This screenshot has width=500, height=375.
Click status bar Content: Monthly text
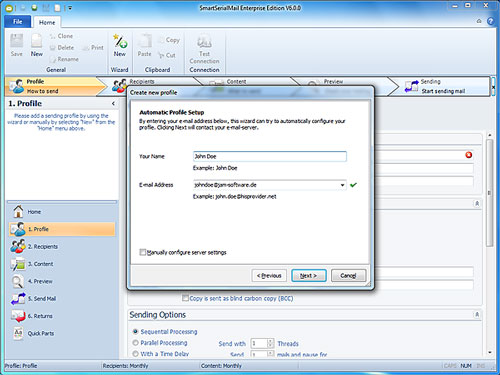click(221, 366)
